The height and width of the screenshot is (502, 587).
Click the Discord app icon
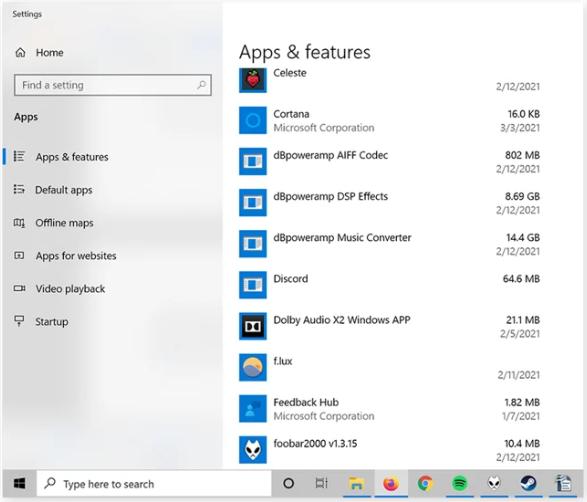253,285
